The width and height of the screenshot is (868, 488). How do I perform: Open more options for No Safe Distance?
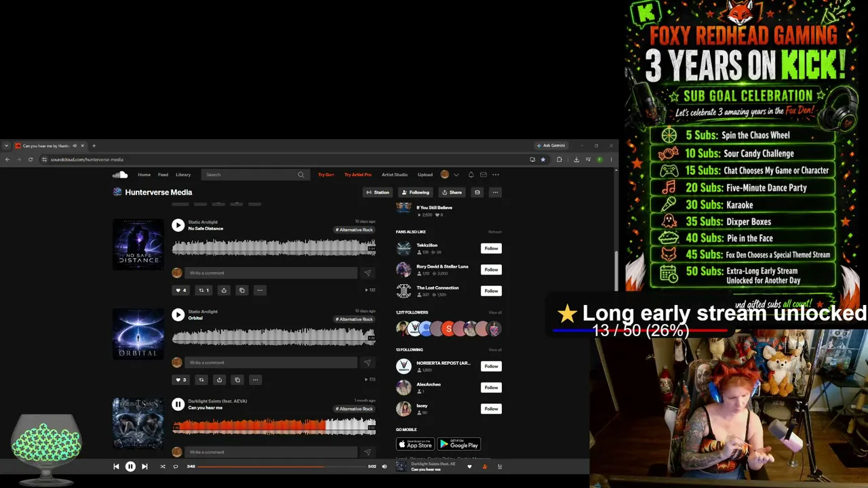tap(260, 290)
